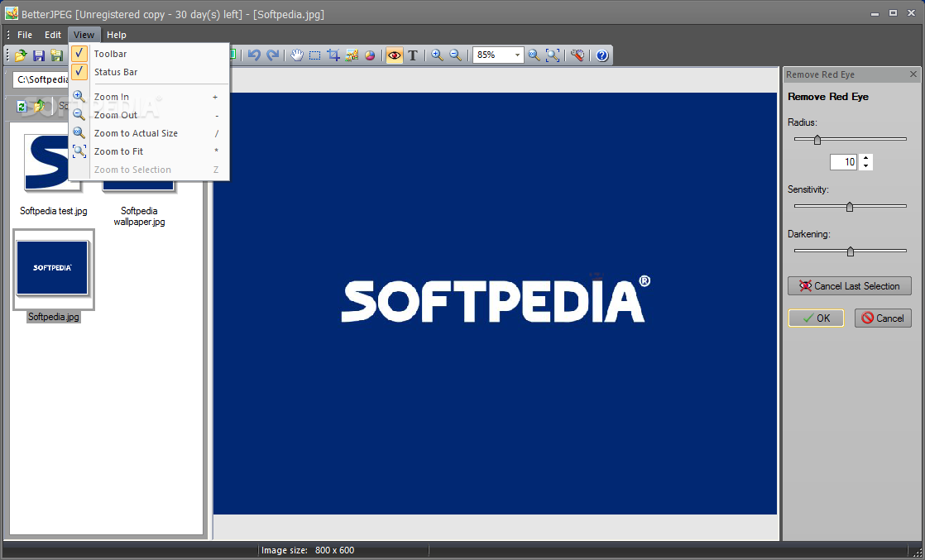
Task: Select the Hand pan tool
Action: (x=297, y=55)
